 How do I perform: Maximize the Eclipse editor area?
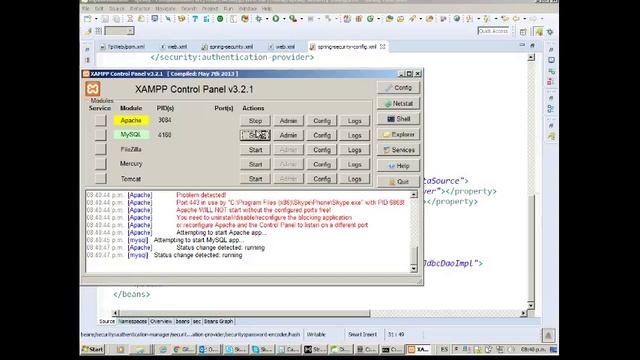[x=532, y=45]
